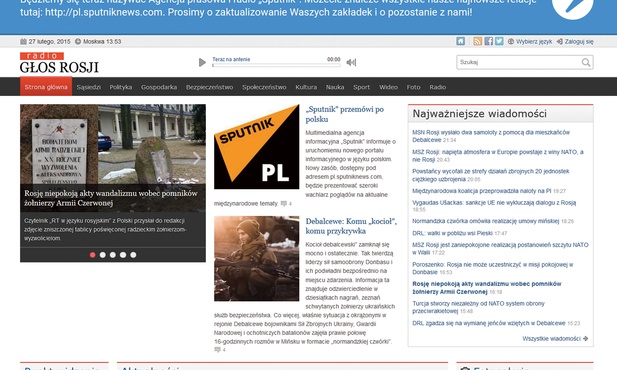Click the Głos Rosji radio logo
Screen dimensions: 617x370
[59, 63]
